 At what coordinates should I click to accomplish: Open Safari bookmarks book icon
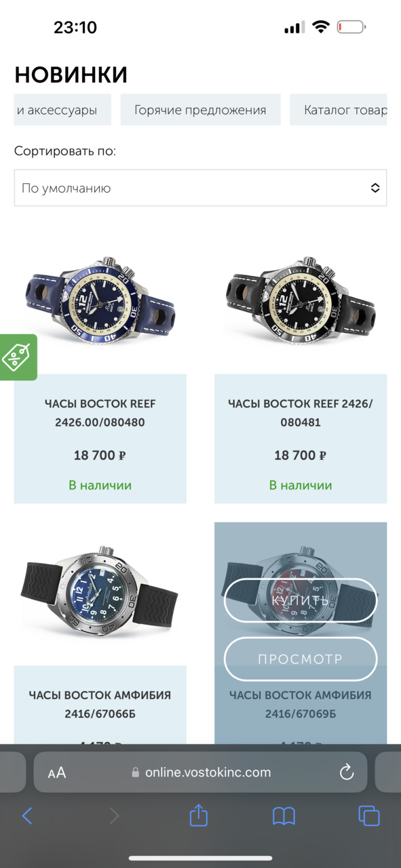pos(284,816)
